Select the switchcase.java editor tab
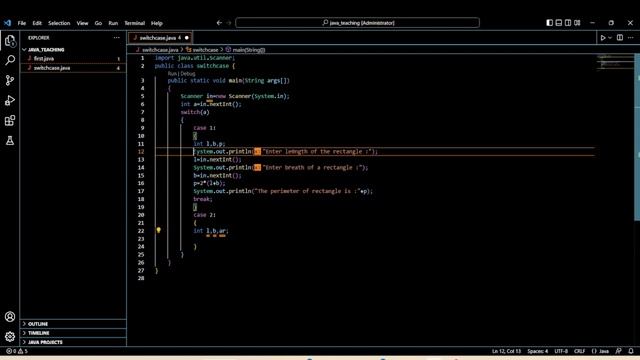 (x=160, y=38)
